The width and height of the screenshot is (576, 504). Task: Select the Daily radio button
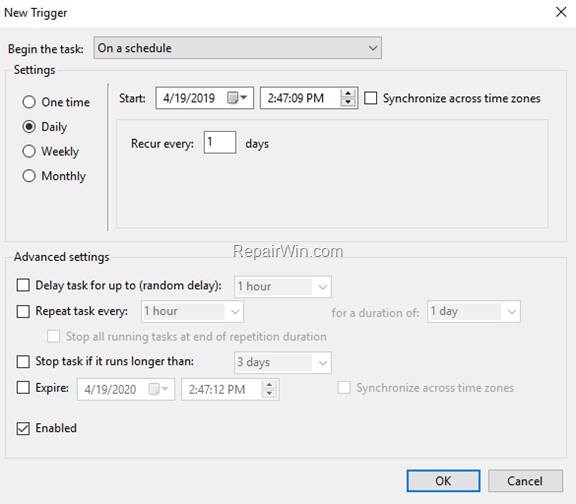tap(29, 126)
